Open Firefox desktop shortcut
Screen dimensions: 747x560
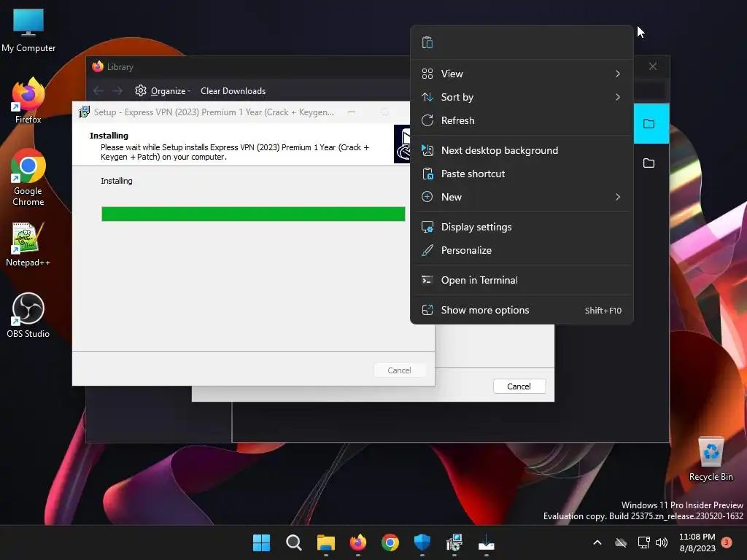pos(28,101)
